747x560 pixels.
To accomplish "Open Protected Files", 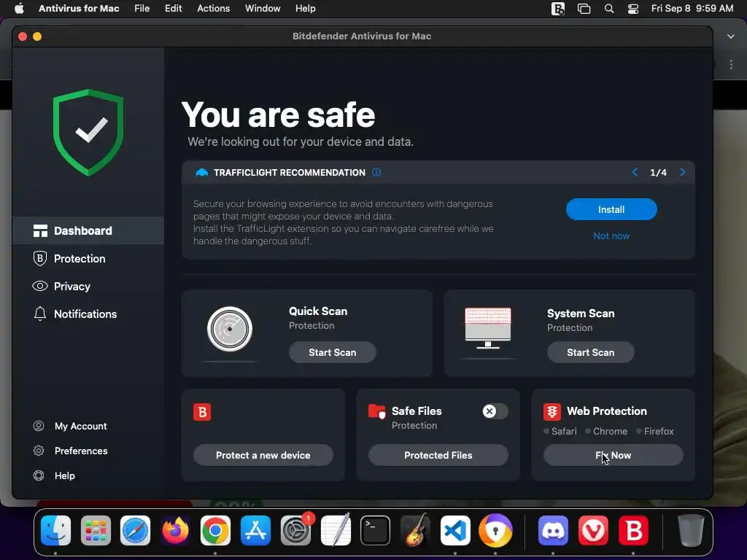I will tap(438, 455).
